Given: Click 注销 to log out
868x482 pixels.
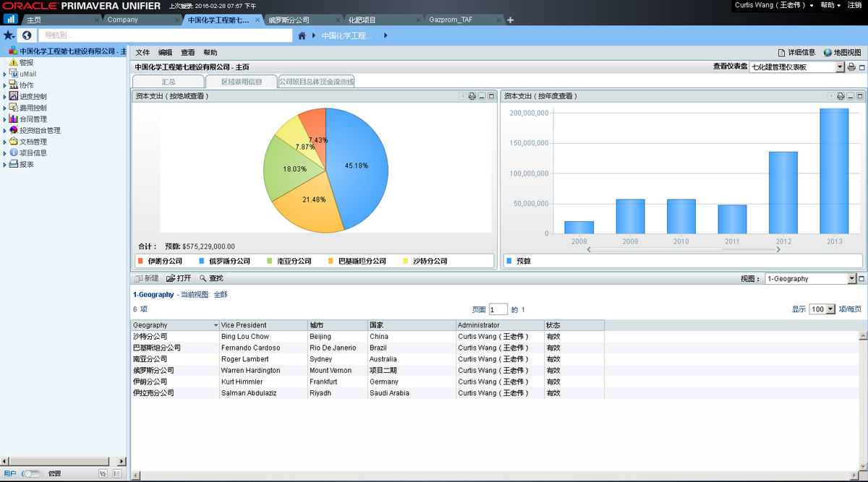Looking at the screenshot, I should point(854,5).
